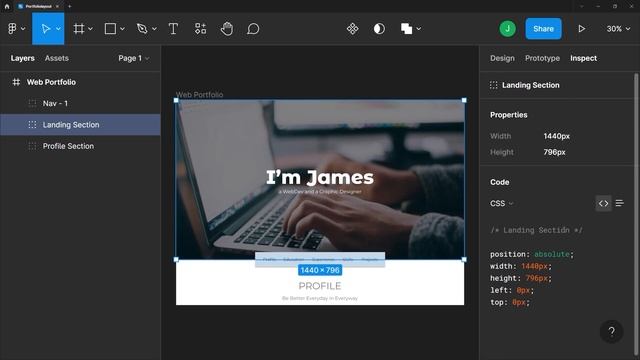Open the help question mark button
This screenshot has width=640, height=360.
coord(611,331)
